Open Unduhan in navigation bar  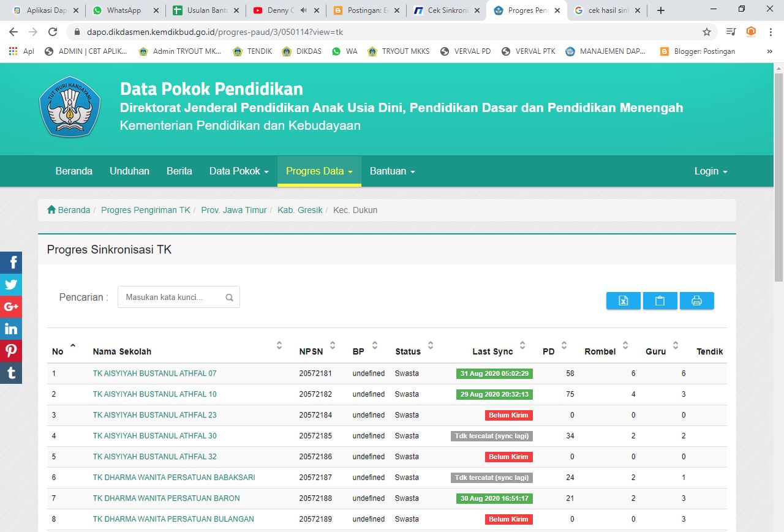[129, 171]
